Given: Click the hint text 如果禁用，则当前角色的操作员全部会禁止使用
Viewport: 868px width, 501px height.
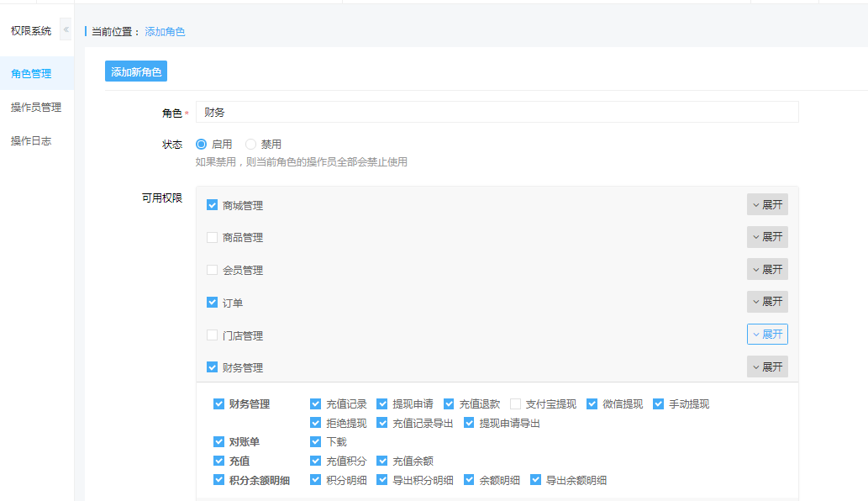Looking at the screenshot, I should [x=301, y=161].
